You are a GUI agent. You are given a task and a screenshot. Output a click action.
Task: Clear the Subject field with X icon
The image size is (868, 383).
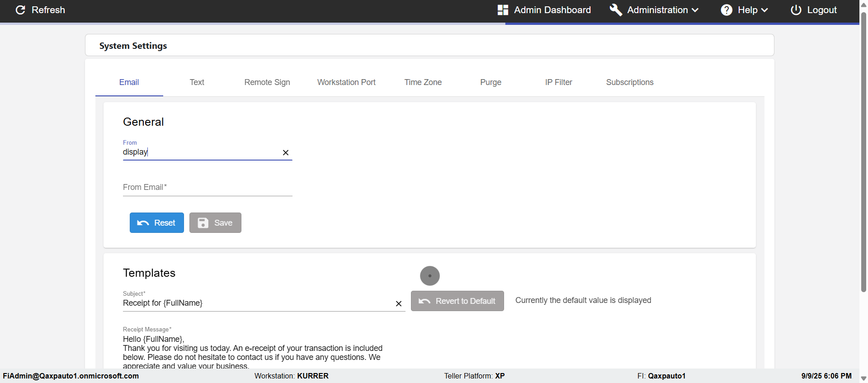pyautogui.click(x=399, y=304)
